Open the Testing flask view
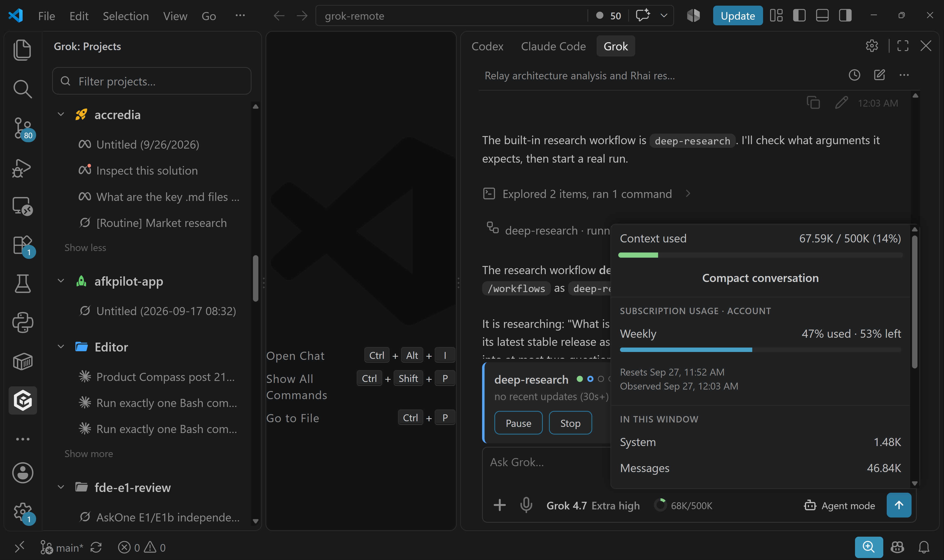The image size is (944, 560). (23, 283)
